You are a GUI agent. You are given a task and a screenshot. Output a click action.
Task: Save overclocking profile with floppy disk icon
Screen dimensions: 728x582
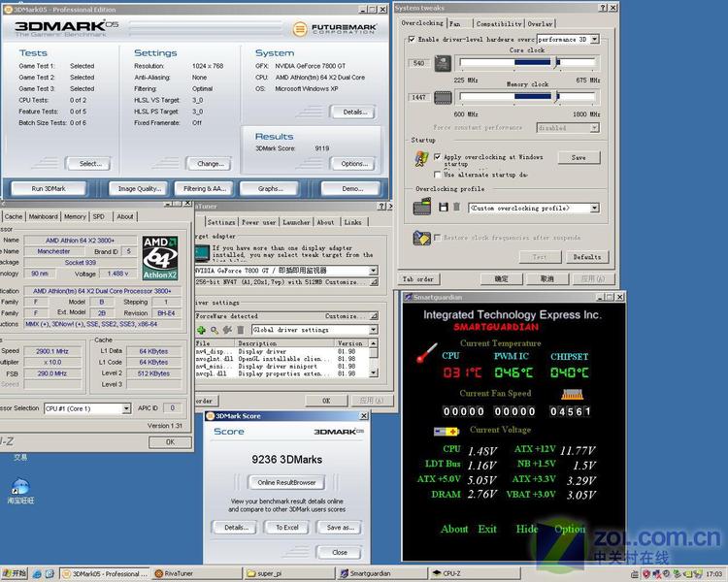444,208
